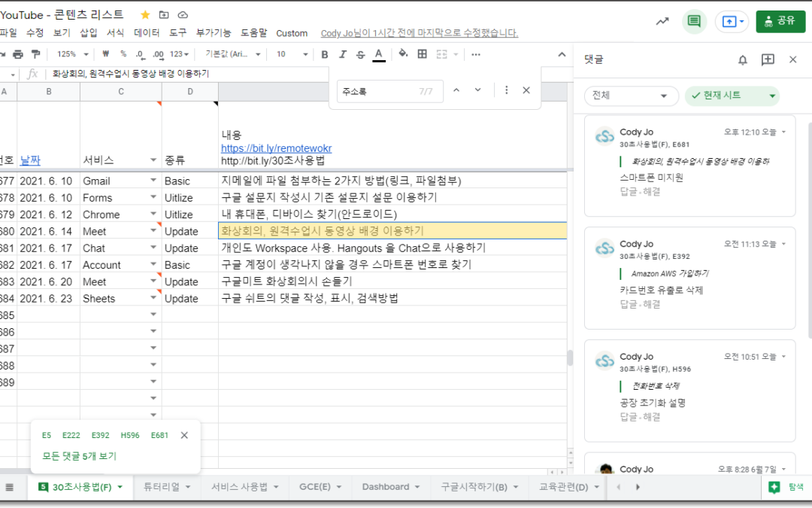The image size is (812, 508).
Task: Open the borders tool
Action: click(x=423, y=54)
